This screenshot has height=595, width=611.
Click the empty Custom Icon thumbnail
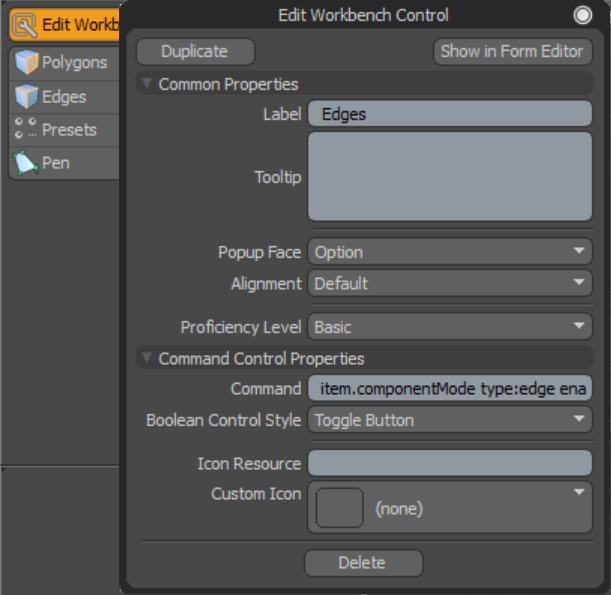339,508
